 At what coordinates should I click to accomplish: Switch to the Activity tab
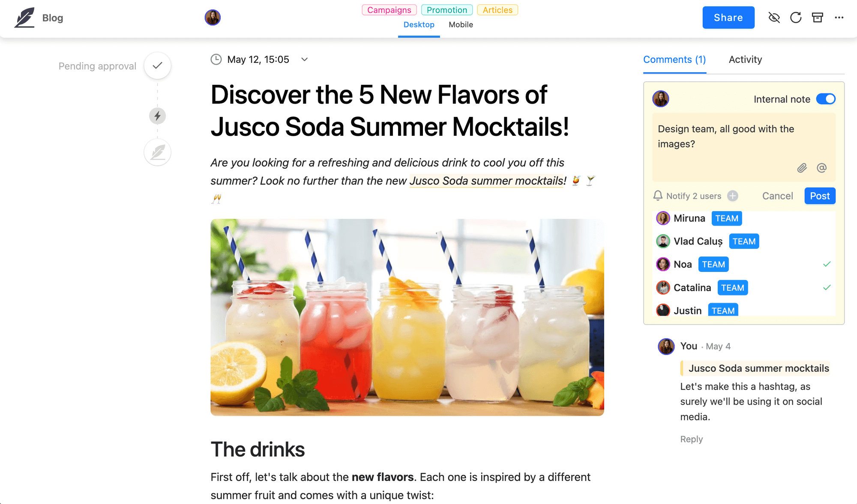745,59
